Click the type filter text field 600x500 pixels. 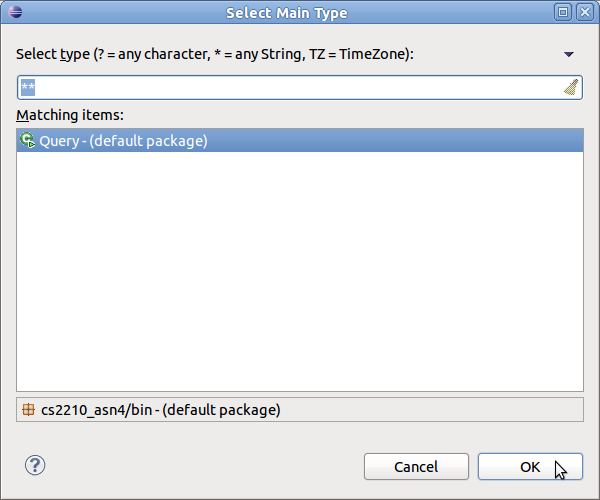(x=290, y=87)
